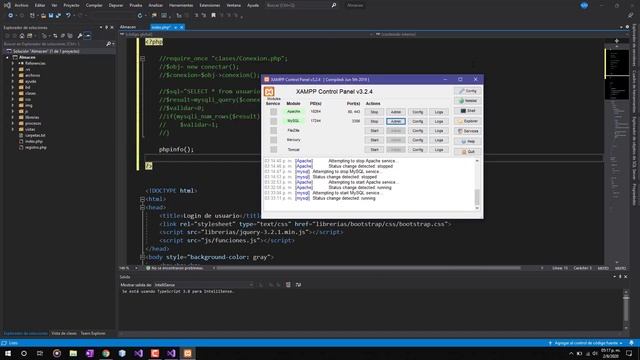
Task: Toggle word wrap in the Output pane
Action: (x=298, y=284)
